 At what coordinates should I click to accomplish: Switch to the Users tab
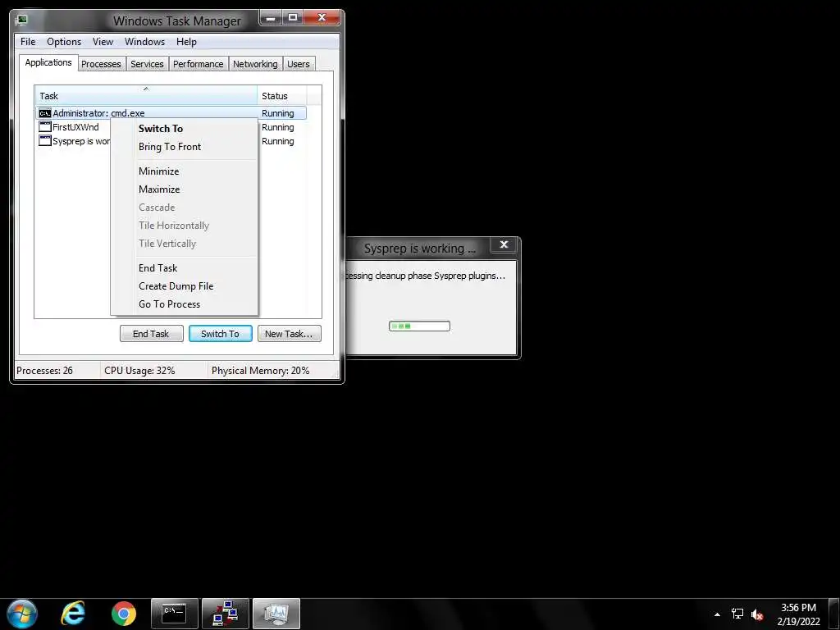pos(299,64)
